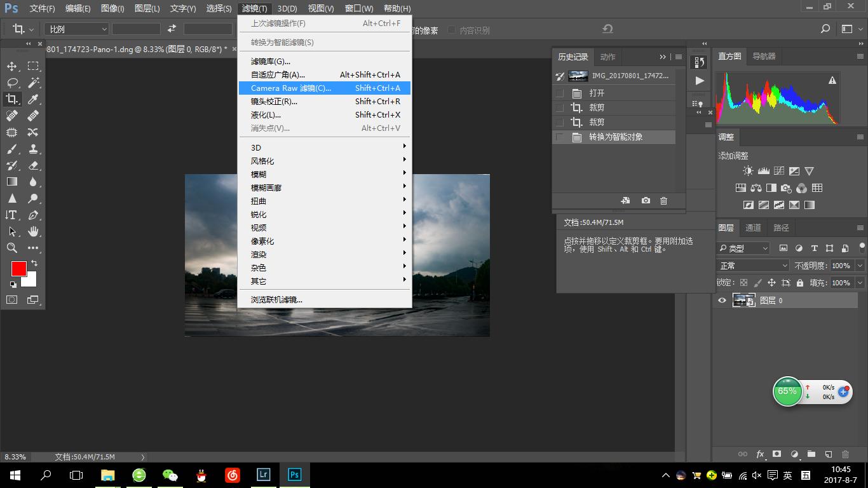Open a new document via camera icon in History panel
This screenshot has height=488, width=868.
(646, 200)
